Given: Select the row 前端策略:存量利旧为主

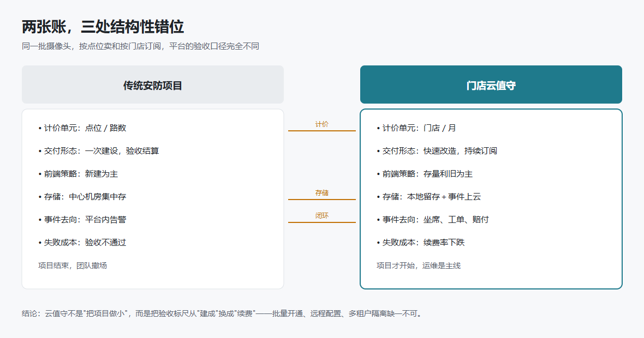Looking at the screenshot, I should click(425, 174).
